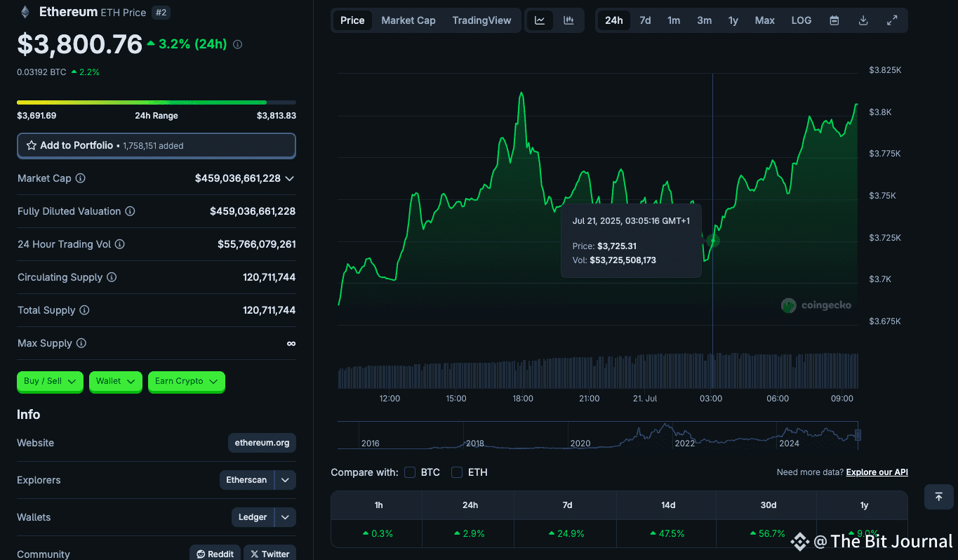Image resolution: width=958 pixels, height=560 pixels.
Task: Open ethereum.org website link
Action: [262, 443]
